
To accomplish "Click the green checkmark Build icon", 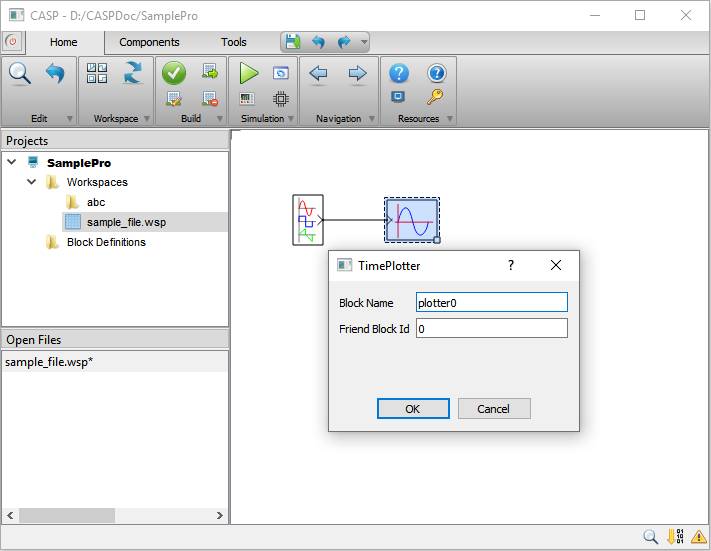I will click(x=174, y=73).
